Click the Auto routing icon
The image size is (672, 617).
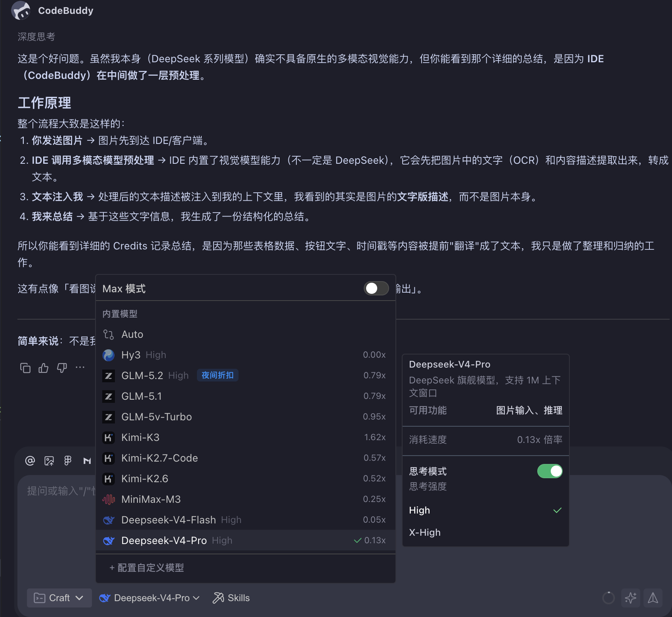(109, 334)
